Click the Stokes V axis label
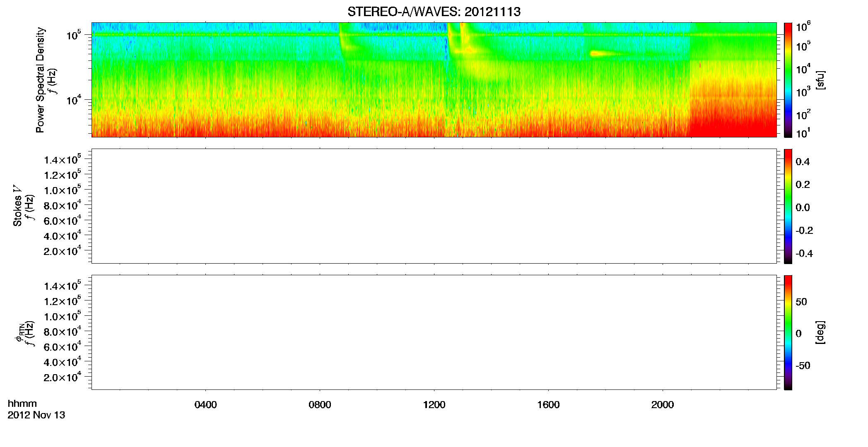The image size is (868, 447). click(x=17, y=206)
